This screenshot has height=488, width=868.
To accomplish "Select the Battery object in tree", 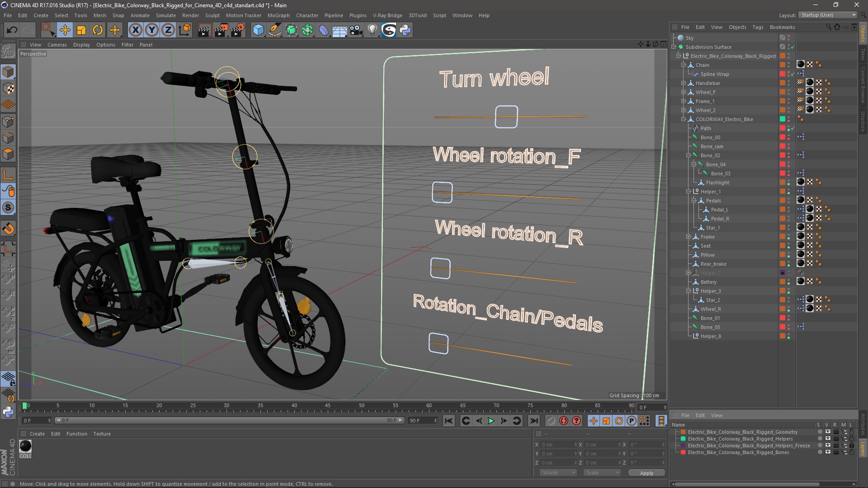I will (708, 282).
